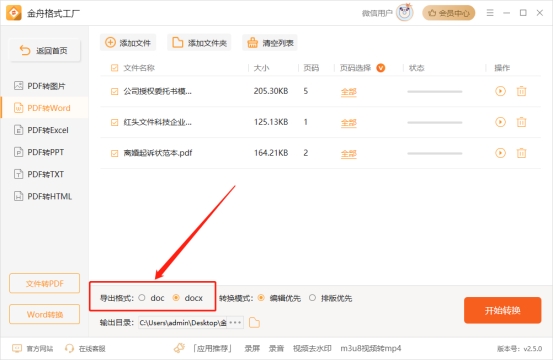
Task: Open 官方网站 official website link
Action: 33,349
